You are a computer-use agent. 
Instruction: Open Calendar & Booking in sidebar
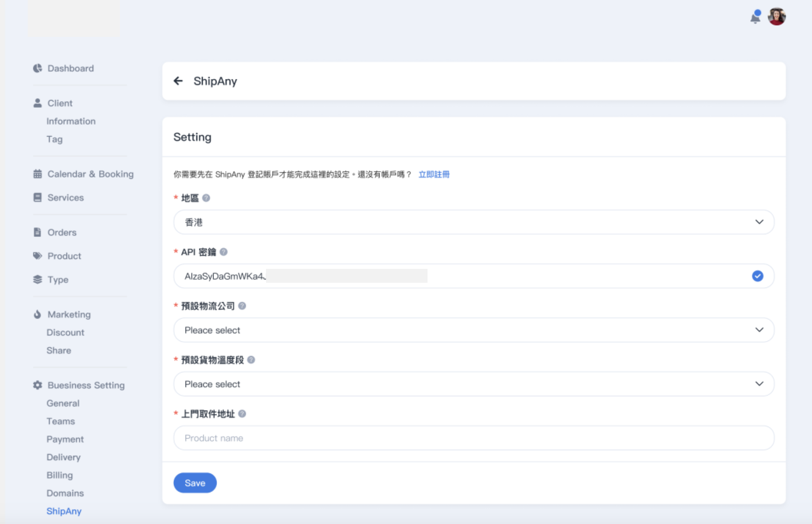pos(90,174)
